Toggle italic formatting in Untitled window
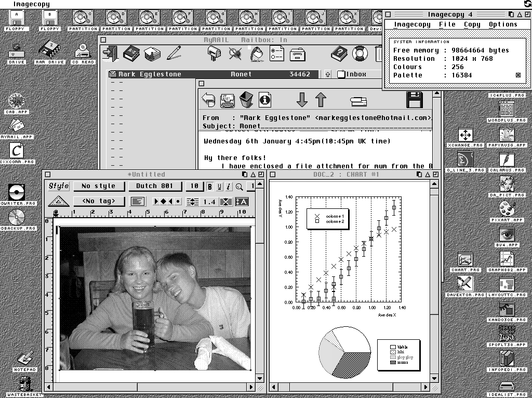Screen dimensions: 532x398 [x=229, y=187]
